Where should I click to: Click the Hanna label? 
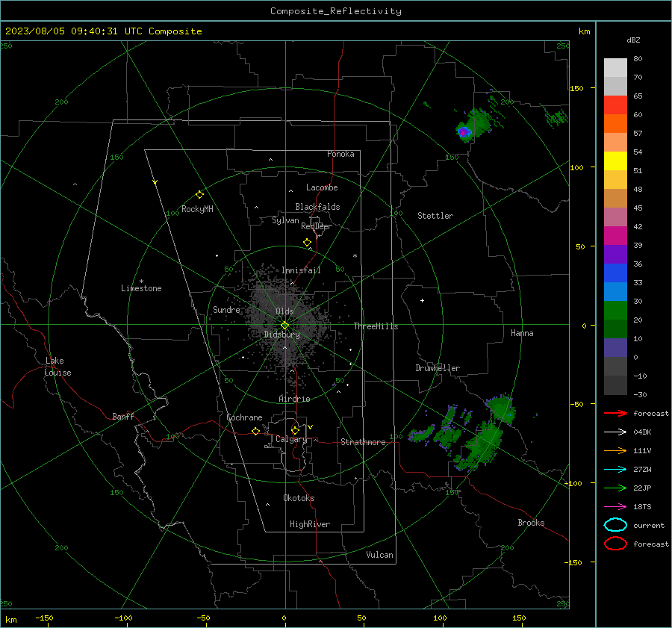[x=522, y=333]
